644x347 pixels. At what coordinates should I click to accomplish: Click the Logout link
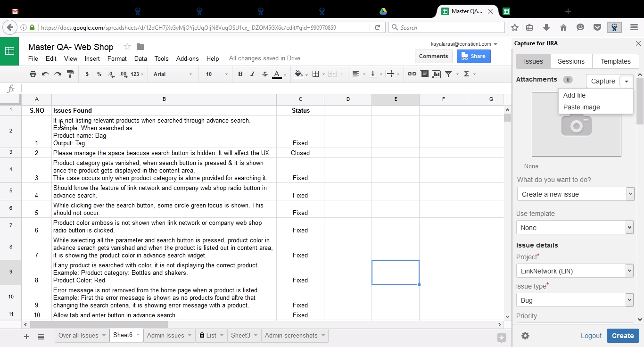click(591, 336)
